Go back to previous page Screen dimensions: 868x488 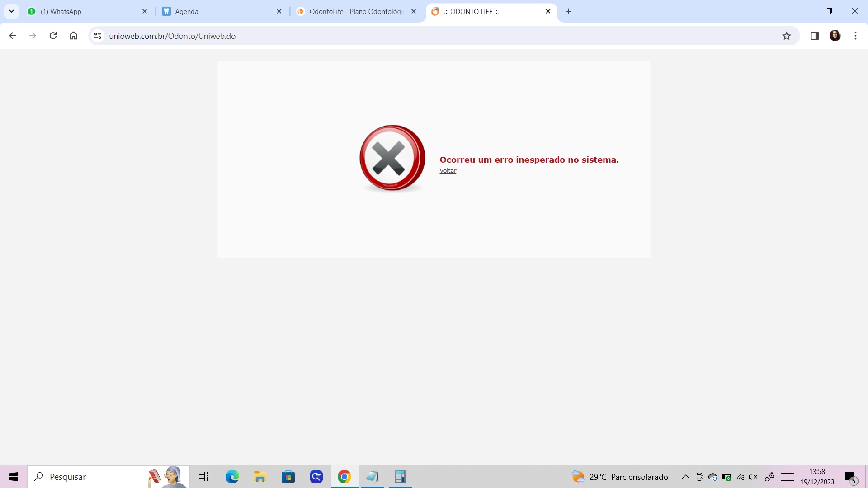pyautogui.click(x=12, y=36)
